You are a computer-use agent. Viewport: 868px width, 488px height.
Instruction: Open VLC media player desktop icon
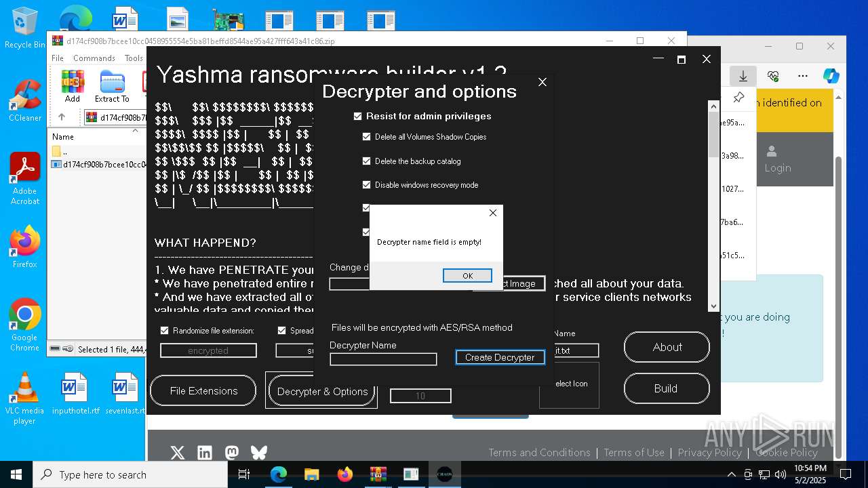pyautogui.click(x=25, y=399)
